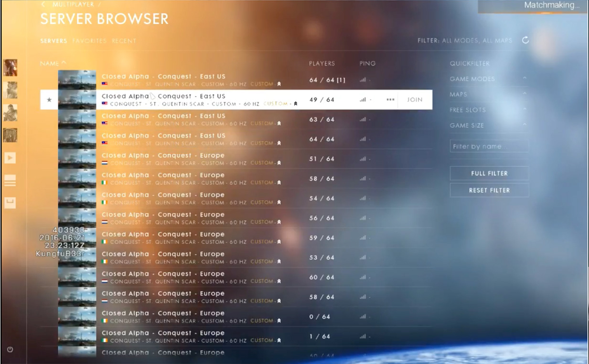Switch to the FAVORITES tab
The image size is (589, 364).
[x=89, y=41]
